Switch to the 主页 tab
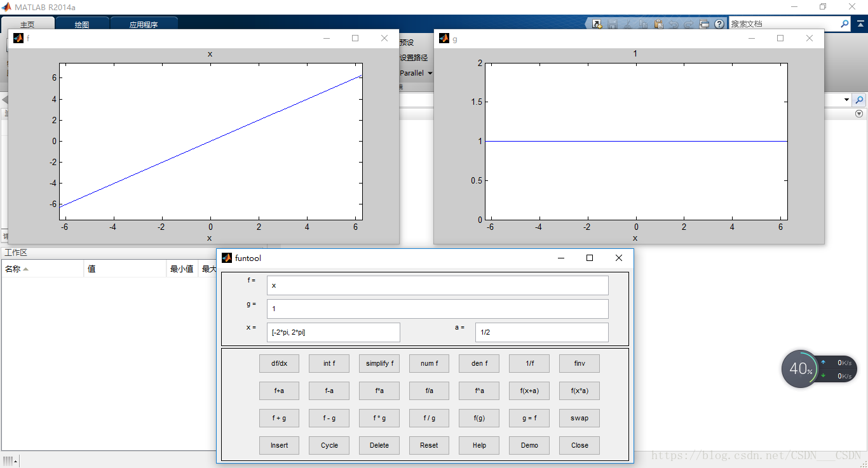The image size is (868, 468). tap(27, 25)
